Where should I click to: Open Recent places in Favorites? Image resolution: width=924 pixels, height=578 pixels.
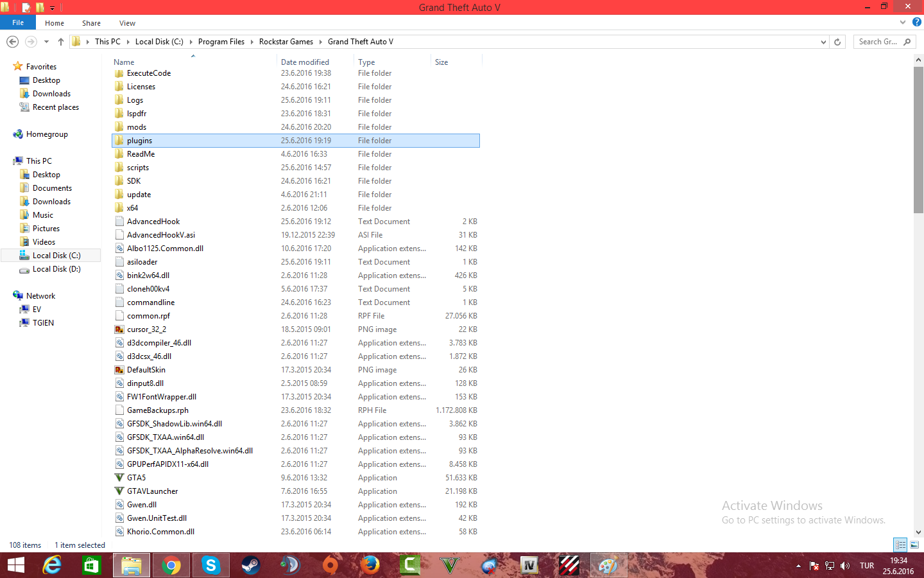(55, 107)
